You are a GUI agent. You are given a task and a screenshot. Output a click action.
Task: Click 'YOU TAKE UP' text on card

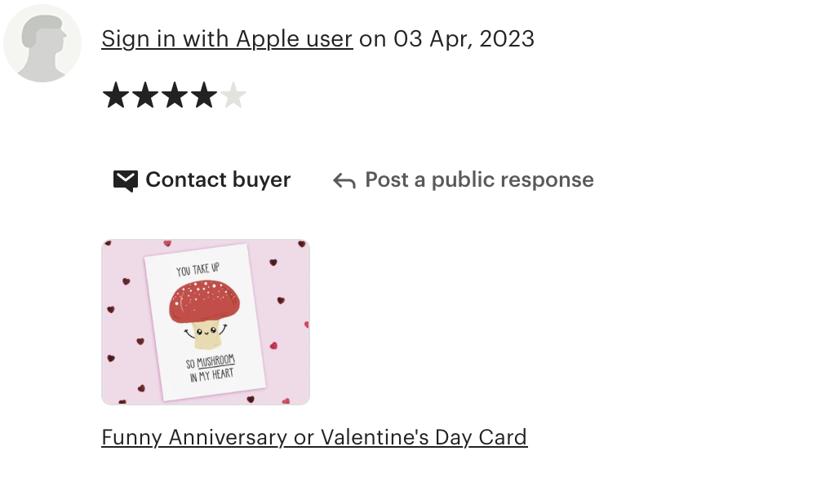(198, 269)
